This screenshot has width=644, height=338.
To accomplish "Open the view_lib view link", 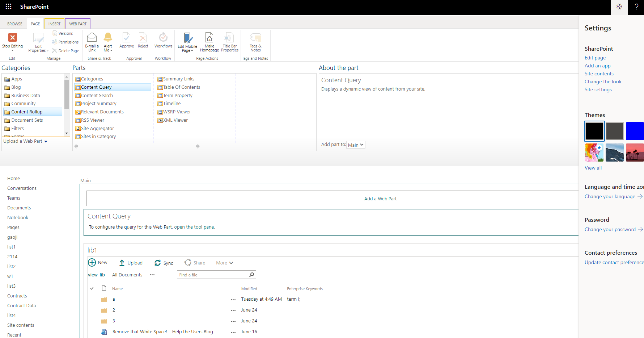I will pyautogui.click(x=96, y=275).
